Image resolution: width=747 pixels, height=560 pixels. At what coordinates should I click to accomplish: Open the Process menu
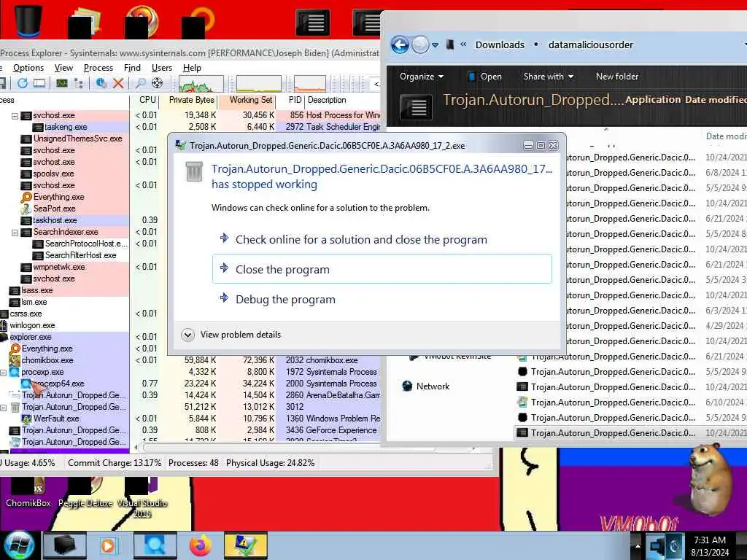click(98, 68)
